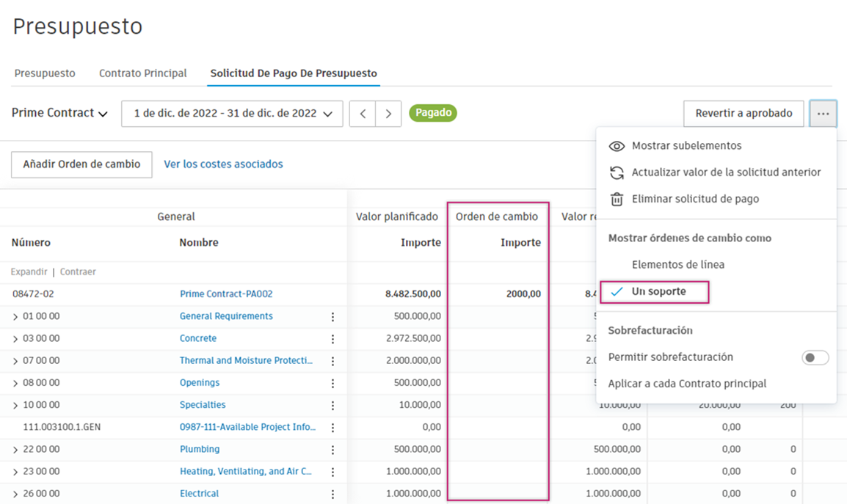Click Revertir a aprobado button
The width and height of the screenshot is (847, 504).
click(x=744, y=114)
